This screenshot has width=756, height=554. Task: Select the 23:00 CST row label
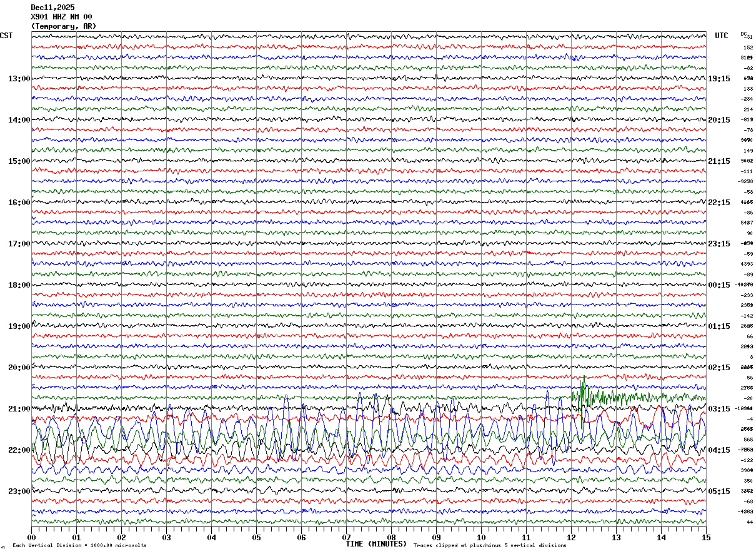(x=19, y=491)
